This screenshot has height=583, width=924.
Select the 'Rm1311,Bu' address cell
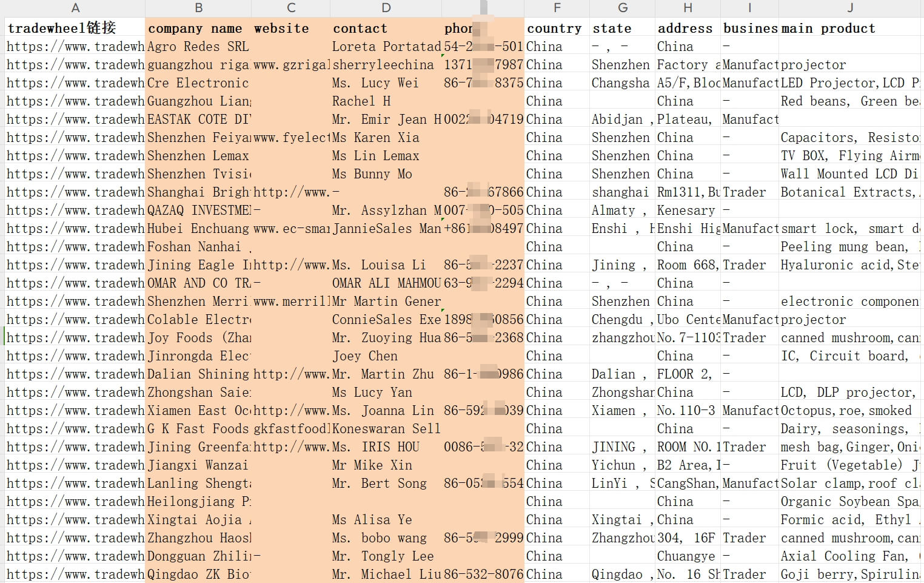(x=688, y=192)
